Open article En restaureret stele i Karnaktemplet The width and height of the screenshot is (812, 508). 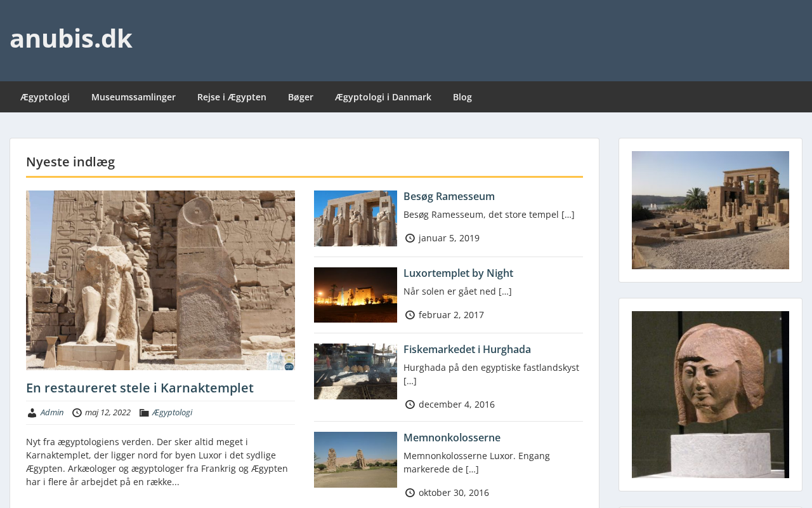pyautogui.click(x=140, y=388)
